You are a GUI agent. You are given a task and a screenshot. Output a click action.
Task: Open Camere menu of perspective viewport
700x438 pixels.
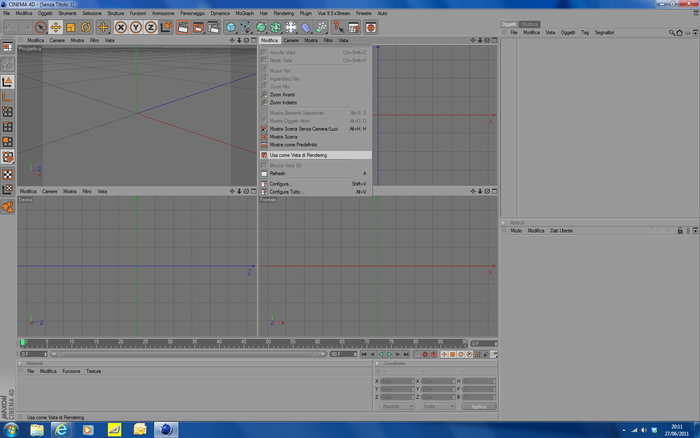coord(57,41)
